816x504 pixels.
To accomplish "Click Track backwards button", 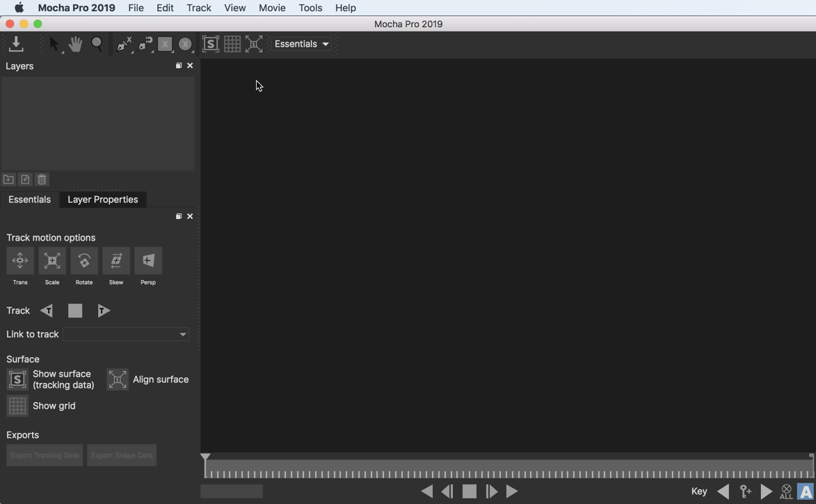I will [47, 311].
